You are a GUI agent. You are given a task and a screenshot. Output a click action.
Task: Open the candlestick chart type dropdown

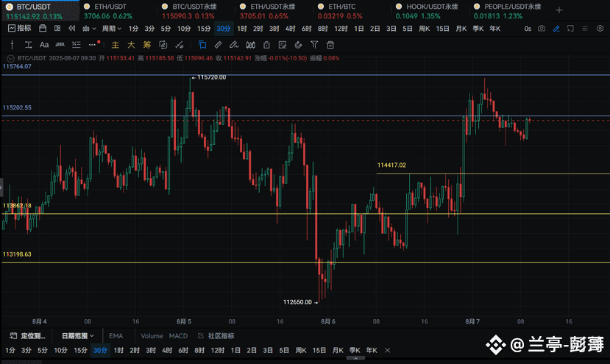point(89,29)
